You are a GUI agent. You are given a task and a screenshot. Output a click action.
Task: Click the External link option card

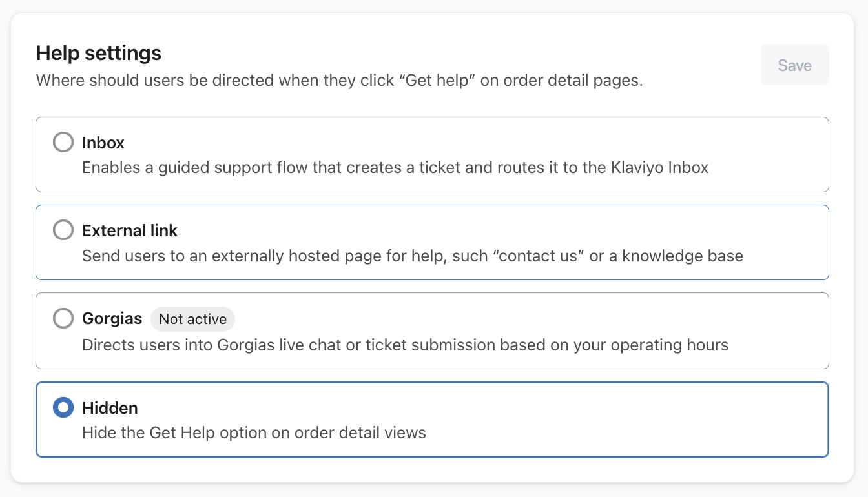tap(433, 242)
